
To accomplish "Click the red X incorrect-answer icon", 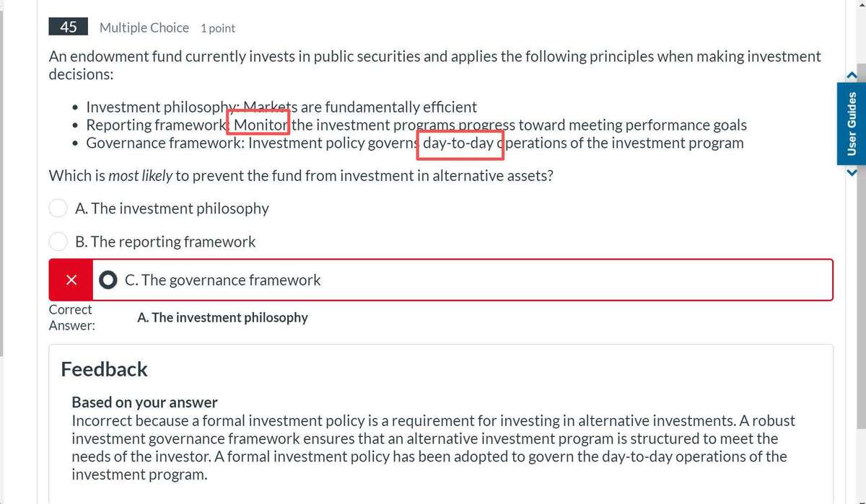I will coord(71,280).
